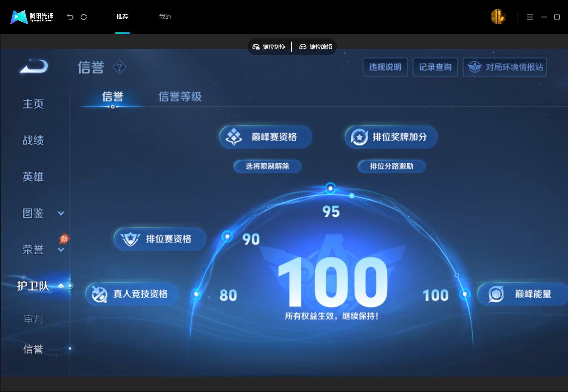Screen dimensions: 568x392
Task: Click the 巅峰赛资格 diamond icon
Action: coord(233,137)
